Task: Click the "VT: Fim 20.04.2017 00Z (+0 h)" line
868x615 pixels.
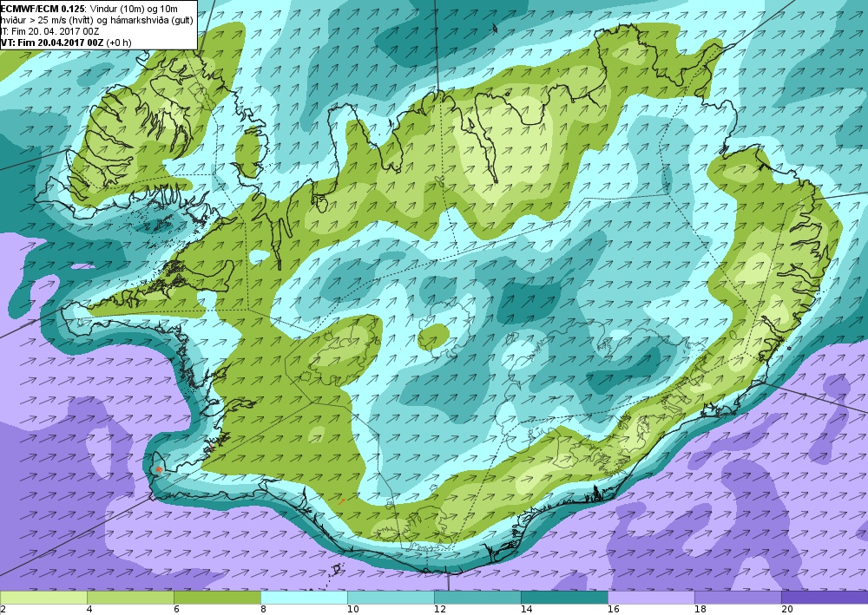Action: (x=67, y=42)
